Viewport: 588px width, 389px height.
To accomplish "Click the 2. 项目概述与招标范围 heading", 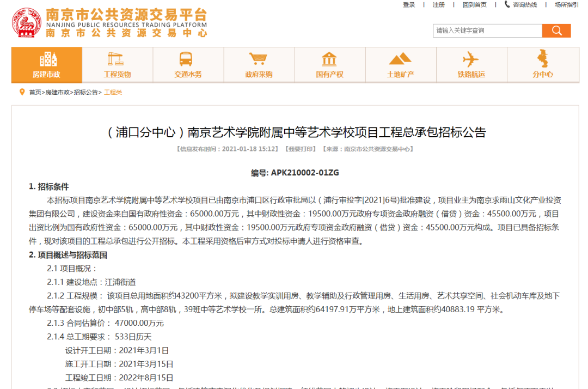I will (x=68, y=255).
